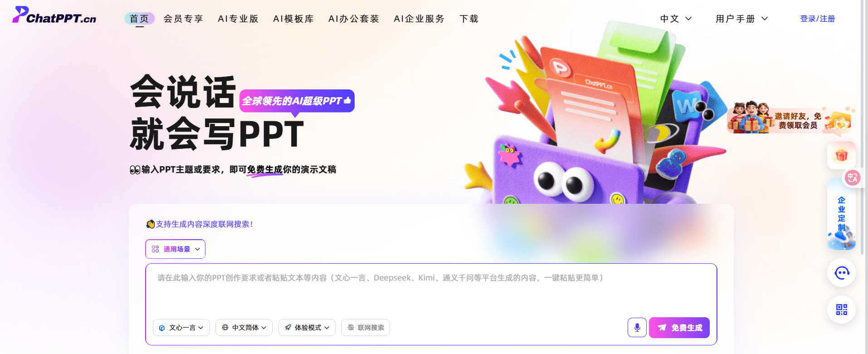The height and width of the screenshot is (354, 868).
Task: Click the 支持生成内容深度联网搜索! notice
Action: (x=200, y=224)
